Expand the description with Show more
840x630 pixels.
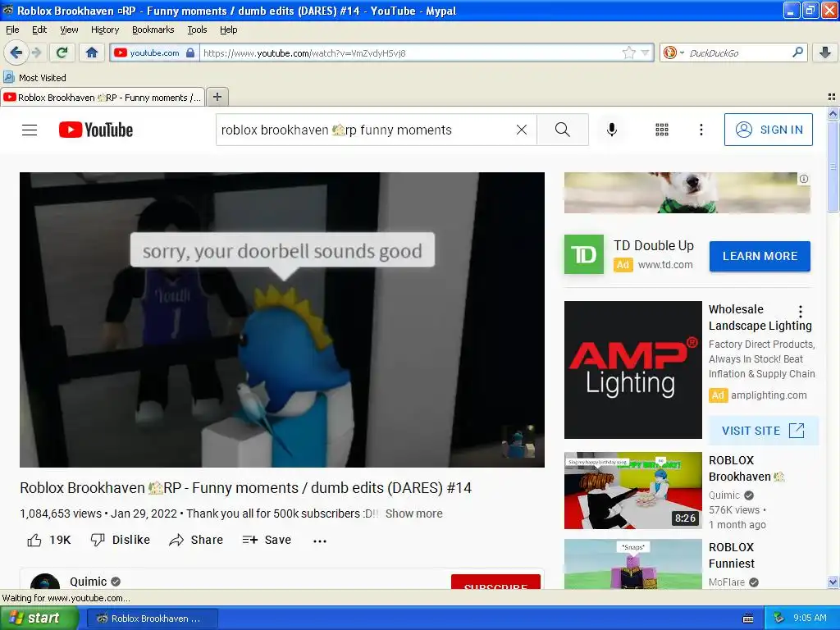[413, 514]
